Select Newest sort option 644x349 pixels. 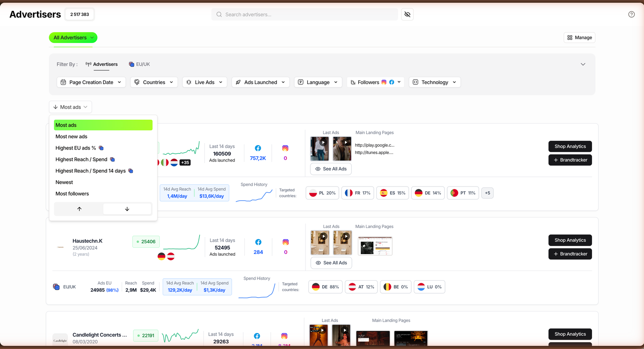coord(103,182)
